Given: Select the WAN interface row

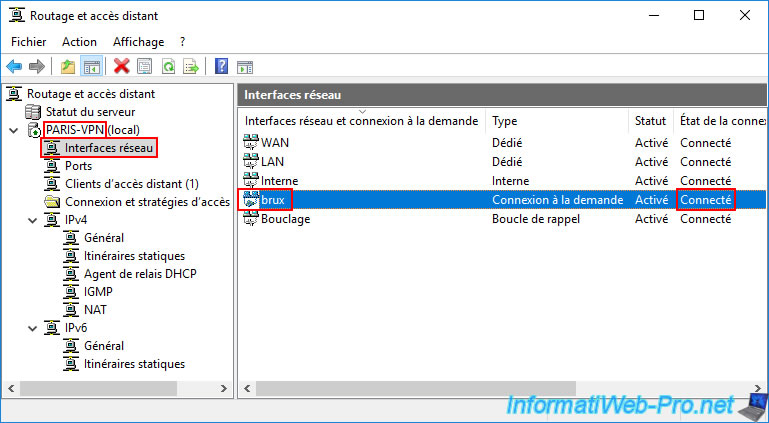Looking at the screenshot, I should (274, 143).
